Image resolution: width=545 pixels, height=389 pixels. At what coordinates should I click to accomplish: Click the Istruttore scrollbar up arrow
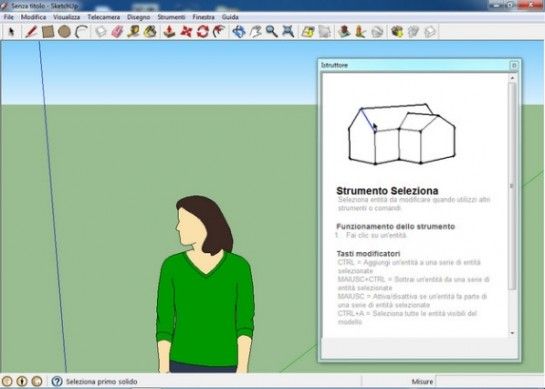(512, 78)
